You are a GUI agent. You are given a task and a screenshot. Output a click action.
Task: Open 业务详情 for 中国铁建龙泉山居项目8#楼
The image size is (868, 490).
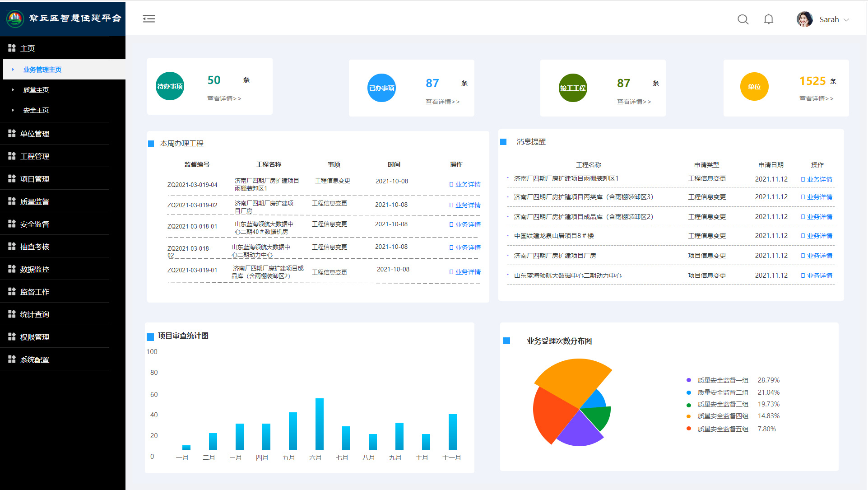pyautogui.click(x=817, y=236)
